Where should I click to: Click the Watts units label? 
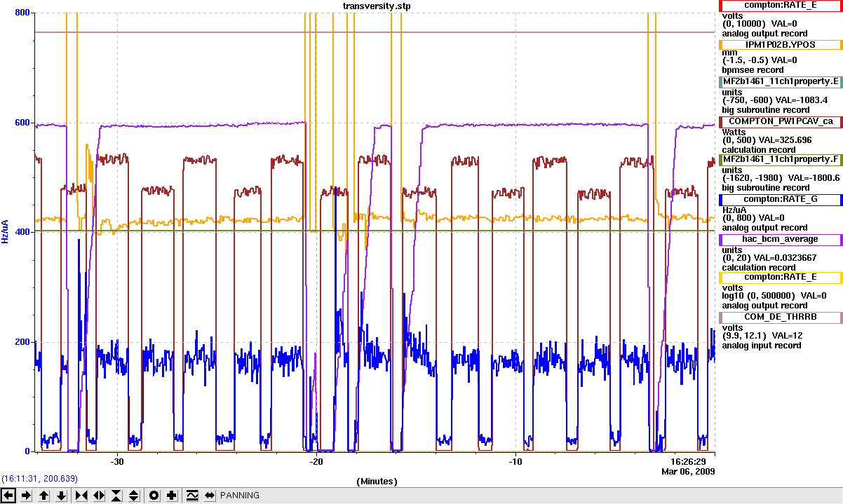coord(734,131)
